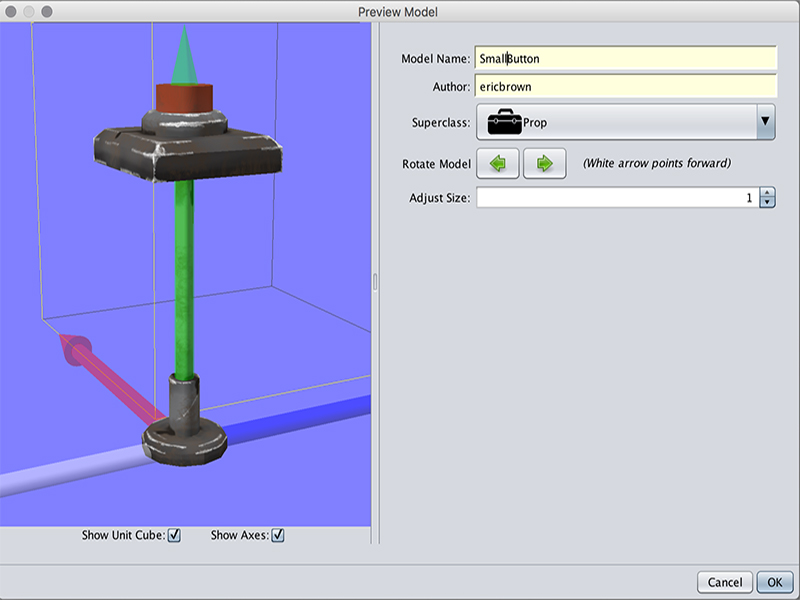Screen dimensions: 800x600
Task: Click the Superclass label
Action: (441, 122)
